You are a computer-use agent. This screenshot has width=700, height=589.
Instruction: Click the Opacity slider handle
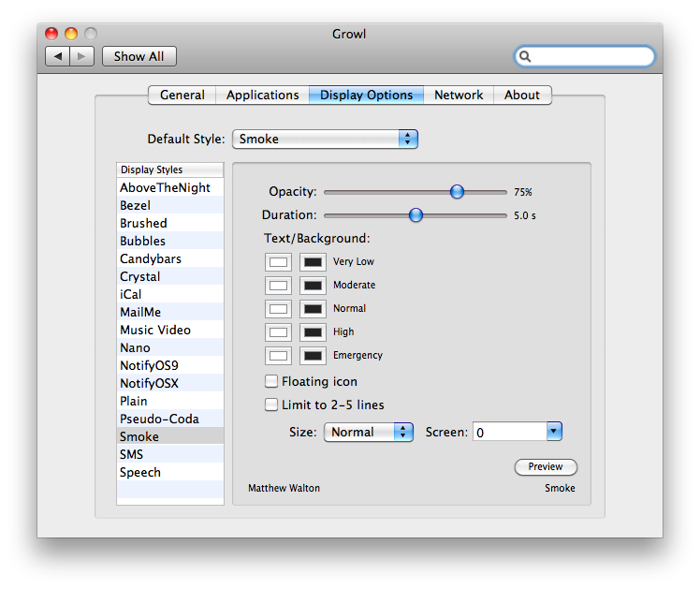pos(457,192)
